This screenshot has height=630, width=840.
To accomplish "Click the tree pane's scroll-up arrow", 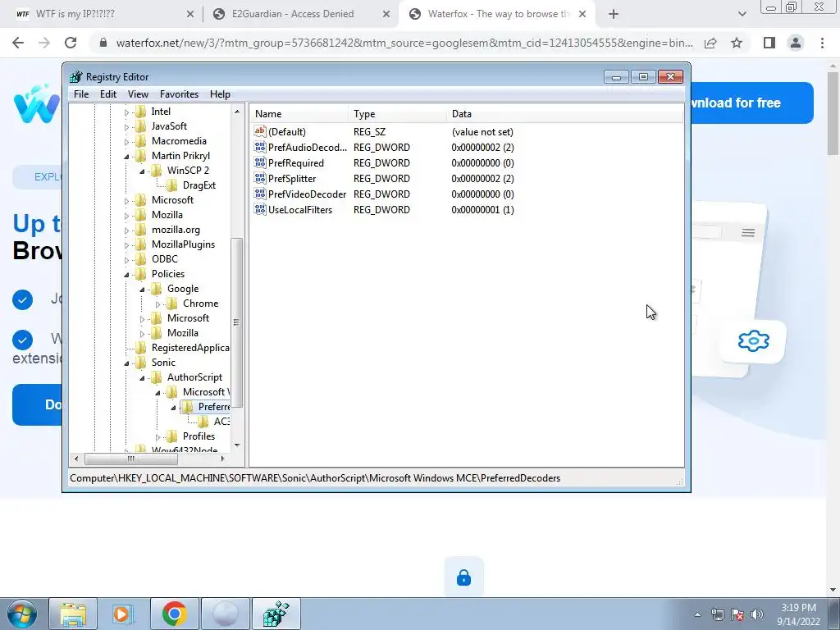I will pyautogui.click(x=237, y=112).
